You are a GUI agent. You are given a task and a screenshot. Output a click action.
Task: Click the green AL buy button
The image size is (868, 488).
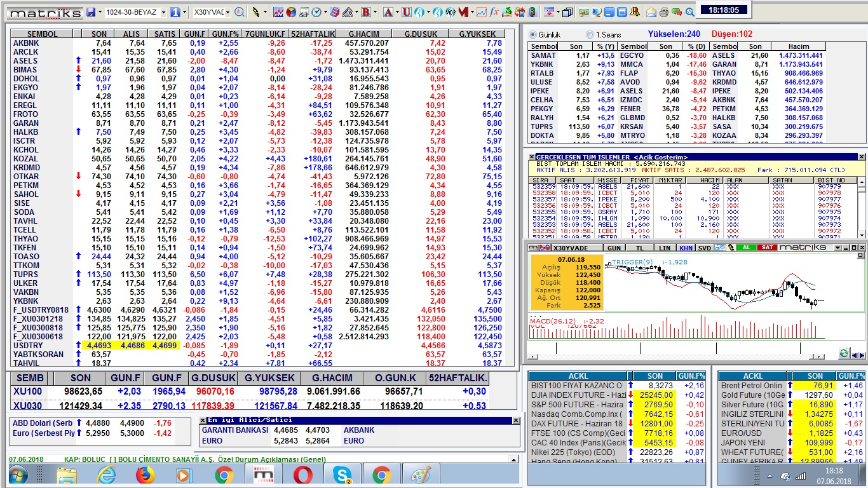pos(746,247)
